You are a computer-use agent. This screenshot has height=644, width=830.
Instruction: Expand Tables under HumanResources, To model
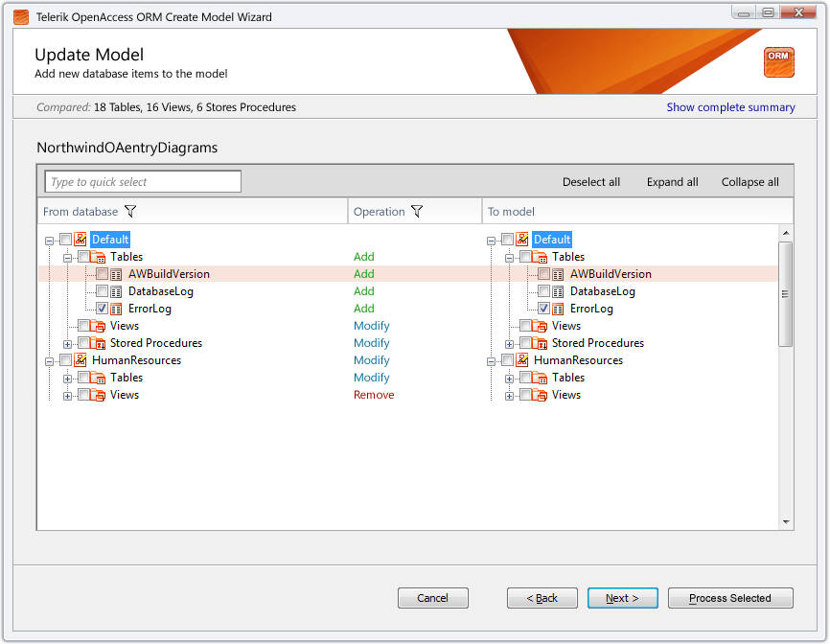point(509,379)
